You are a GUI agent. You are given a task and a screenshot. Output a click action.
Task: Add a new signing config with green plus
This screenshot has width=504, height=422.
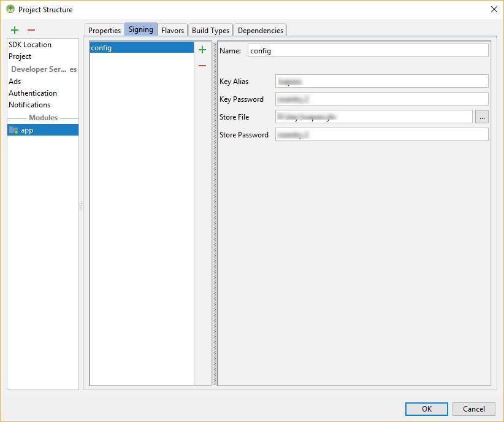(202, 50)
